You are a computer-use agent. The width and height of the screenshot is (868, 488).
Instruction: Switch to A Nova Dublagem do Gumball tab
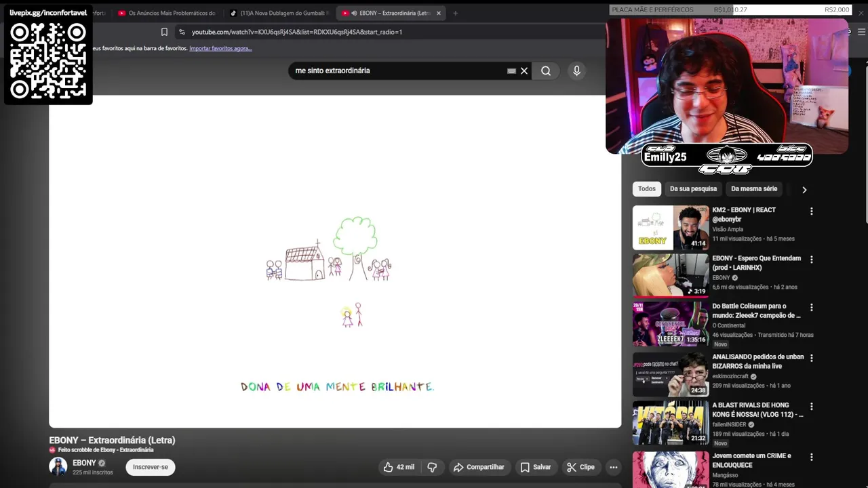tap(279, 13)
